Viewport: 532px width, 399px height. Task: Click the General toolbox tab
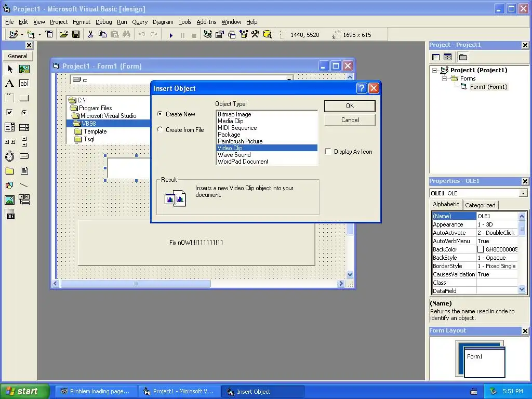click(x=18, y=56)
